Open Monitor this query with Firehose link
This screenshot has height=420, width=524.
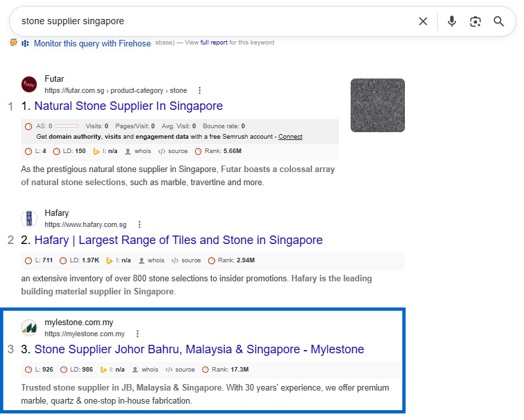pyautogui.click(x=92, y=43)
